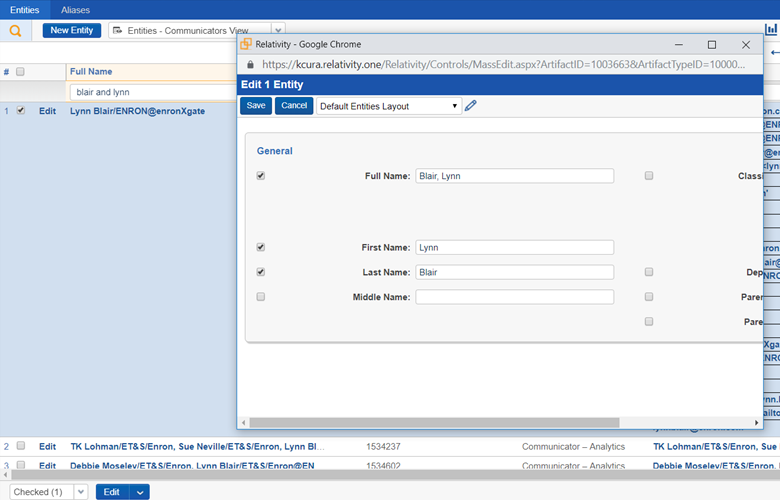Image resolution: width=780 pixels, height=500 pixels.
Task: Click the Relativity popup window icon
Action: coord(246,44)
